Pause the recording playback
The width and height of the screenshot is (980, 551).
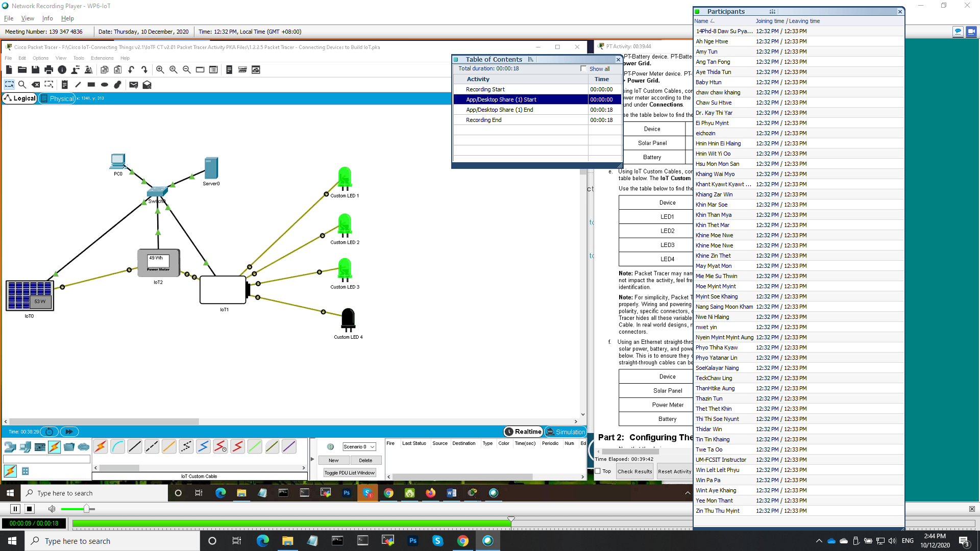click(15, 509)
